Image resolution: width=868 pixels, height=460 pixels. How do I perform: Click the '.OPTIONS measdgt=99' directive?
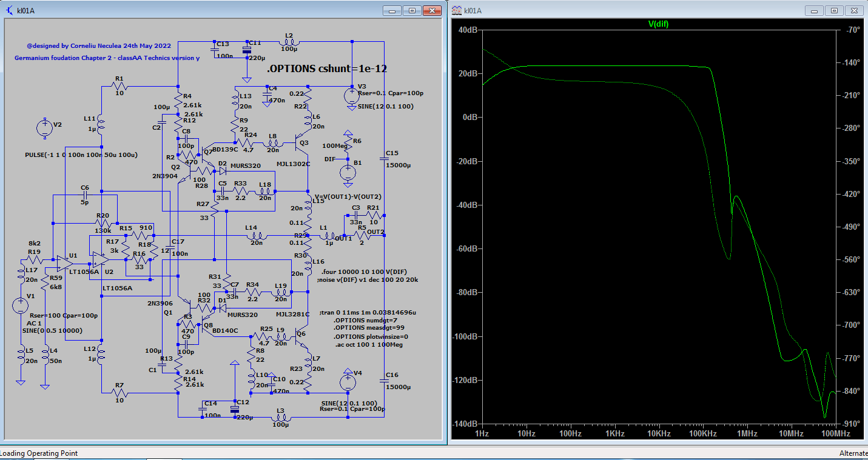coord(369,328)
